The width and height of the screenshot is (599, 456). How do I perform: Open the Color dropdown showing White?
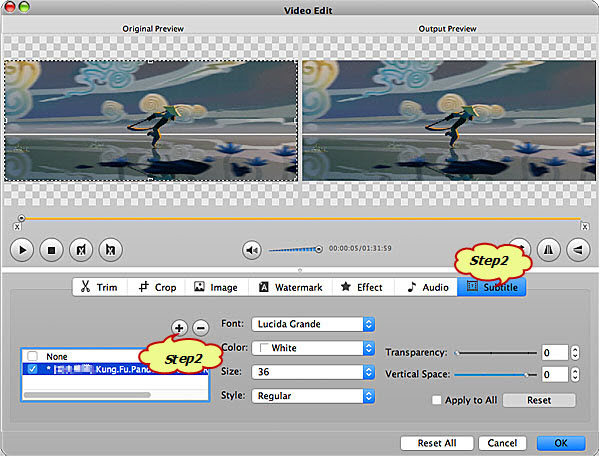[313, 348]
